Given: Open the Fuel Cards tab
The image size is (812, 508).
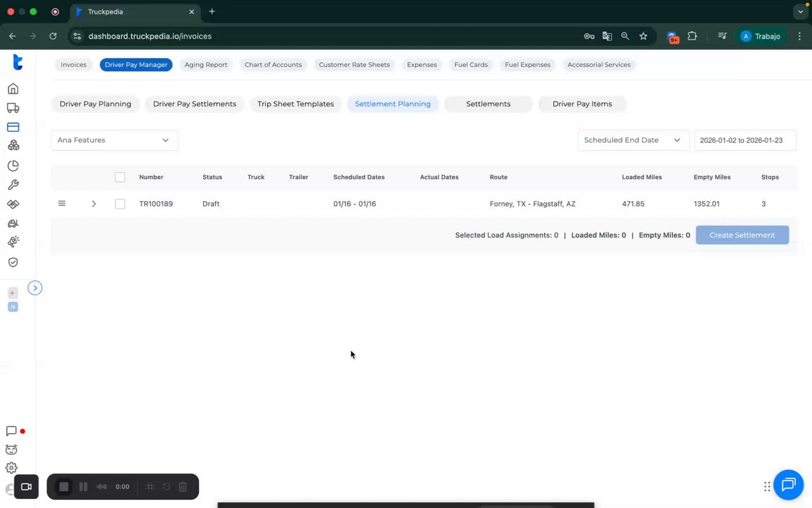Looking at the screenshot, I should coord(471,65).
